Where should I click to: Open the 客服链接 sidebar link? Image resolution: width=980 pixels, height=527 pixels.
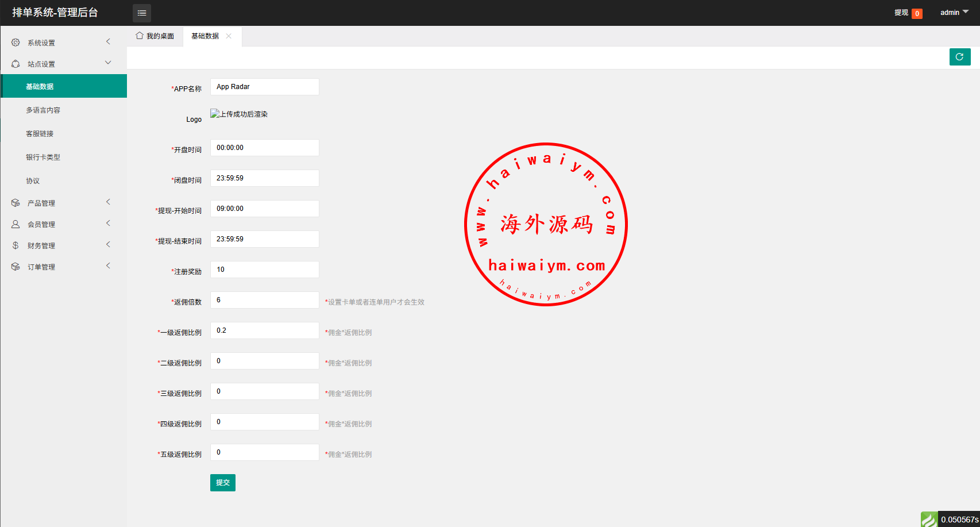40,133
